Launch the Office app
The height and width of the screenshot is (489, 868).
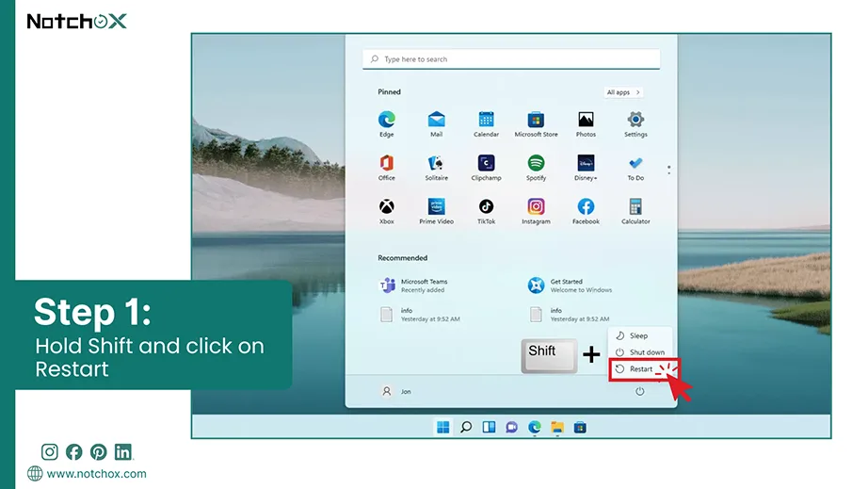(386, 168)
